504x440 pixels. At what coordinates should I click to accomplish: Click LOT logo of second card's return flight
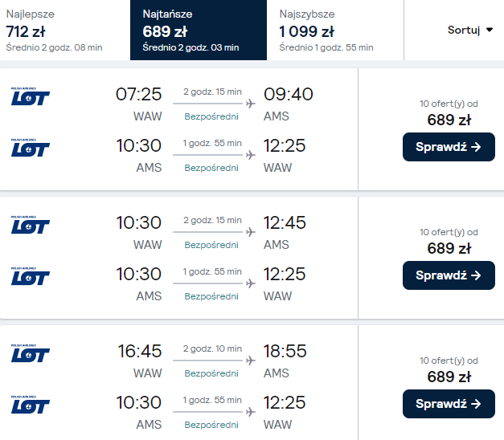coord(30,276)
